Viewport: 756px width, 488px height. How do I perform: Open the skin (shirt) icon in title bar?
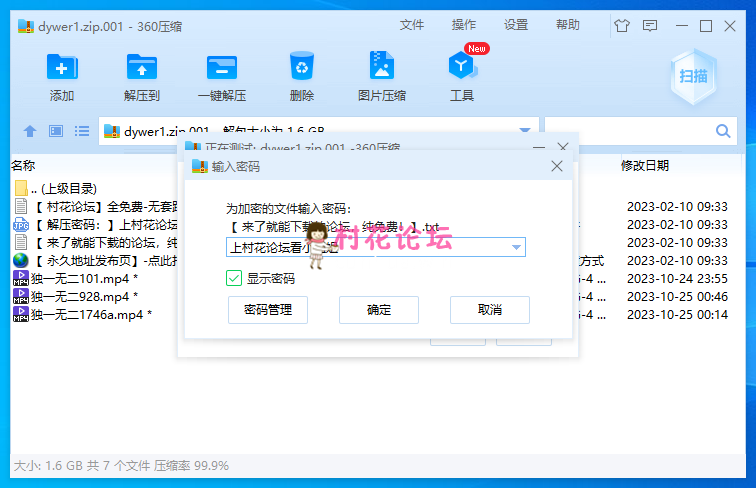coord(622,26)
